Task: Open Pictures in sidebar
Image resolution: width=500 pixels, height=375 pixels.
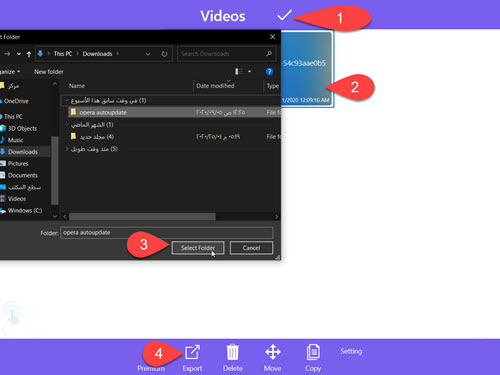Action: pyautogui.click(x=18, y=163)
